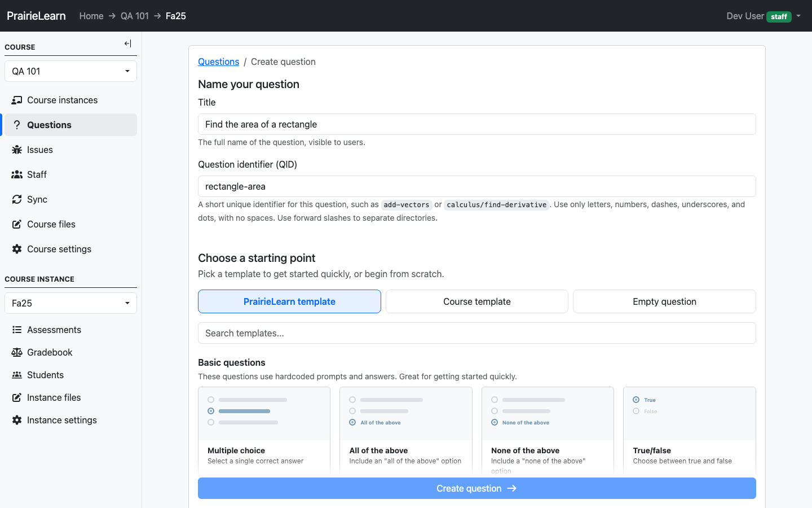Click the PrairieLearn logo in navbar
Image resolution: width=812 pixels, height=508 pixels.
36,16
